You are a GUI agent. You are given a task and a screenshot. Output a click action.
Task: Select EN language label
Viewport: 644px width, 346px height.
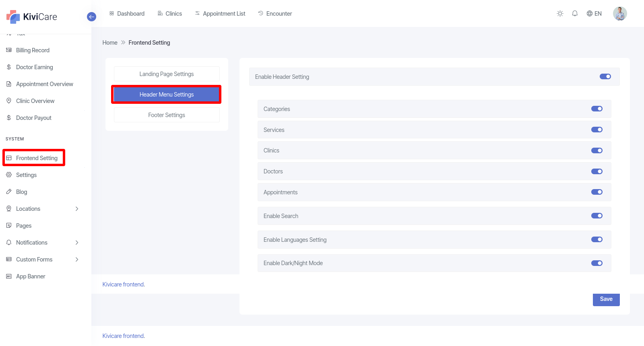(598, 14)
